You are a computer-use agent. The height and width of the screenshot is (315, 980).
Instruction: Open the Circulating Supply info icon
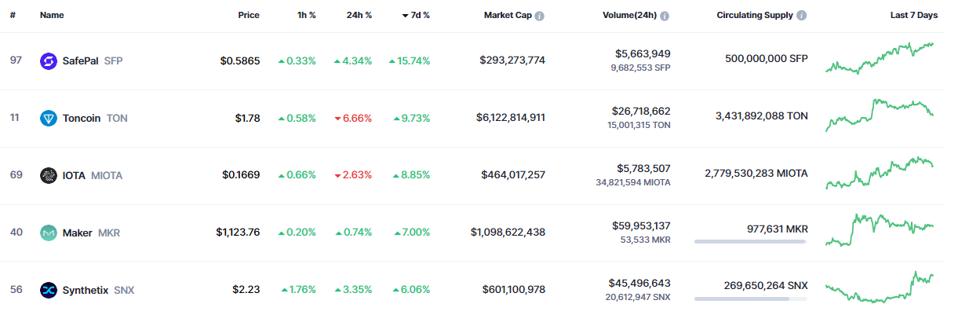pos(802,16)
